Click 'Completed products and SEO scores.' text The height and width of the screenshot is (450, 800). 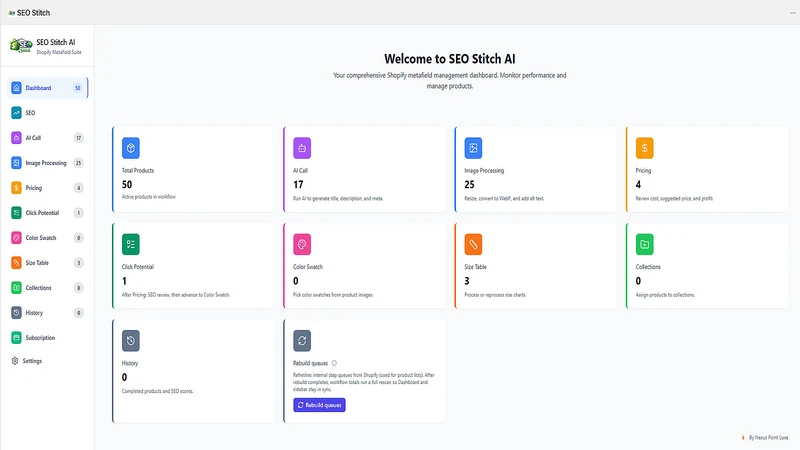[157, 391]
